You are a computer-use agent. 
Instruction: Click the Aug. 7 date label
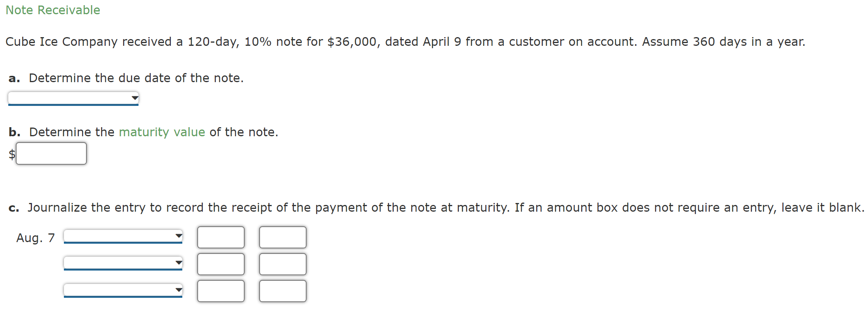(35, 237)
